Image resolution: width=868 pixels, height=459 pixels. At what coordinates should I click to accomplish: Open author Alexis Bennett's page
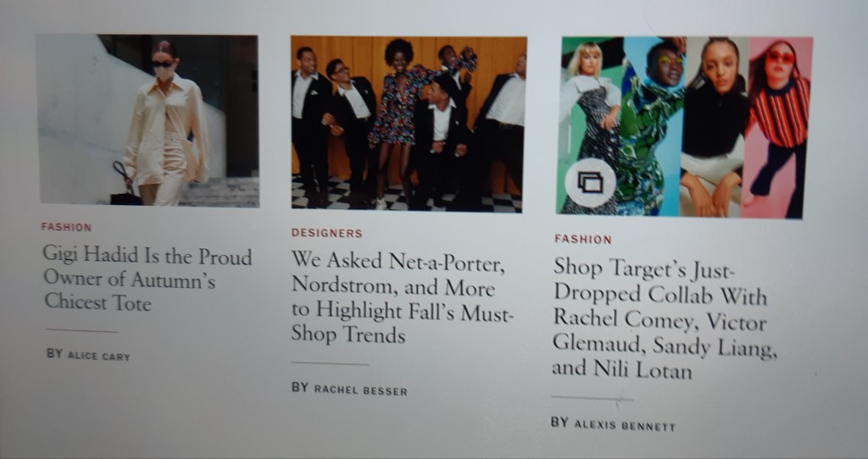point(625,426)
